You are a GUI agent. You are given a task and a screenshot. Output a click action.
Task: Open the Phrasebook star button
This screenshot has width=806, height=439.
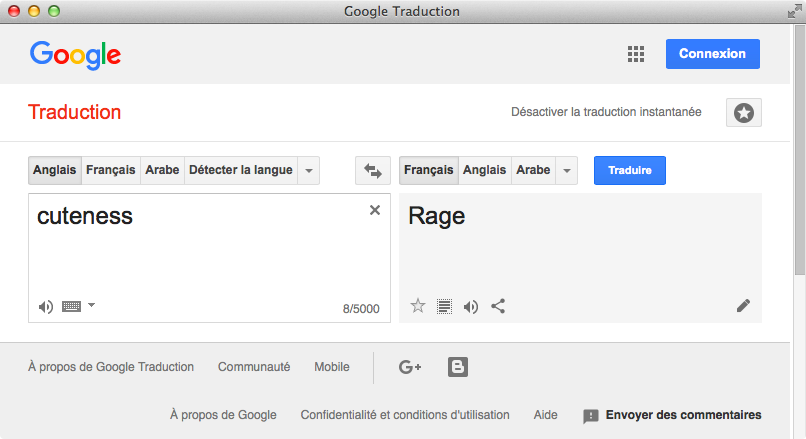pyautogui.click(x=743, y=113)
